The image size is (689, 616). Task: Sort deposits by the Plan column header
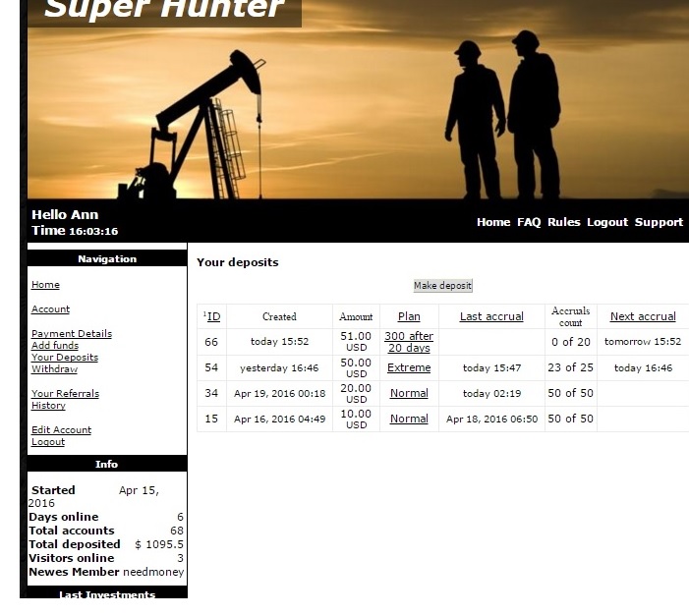(409, 316)
